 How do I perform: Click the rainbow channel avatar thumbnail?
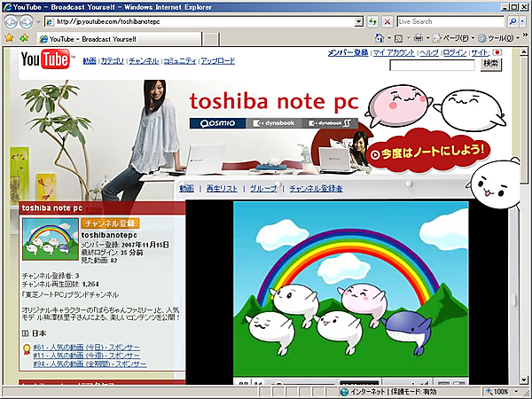click(51, 239)
